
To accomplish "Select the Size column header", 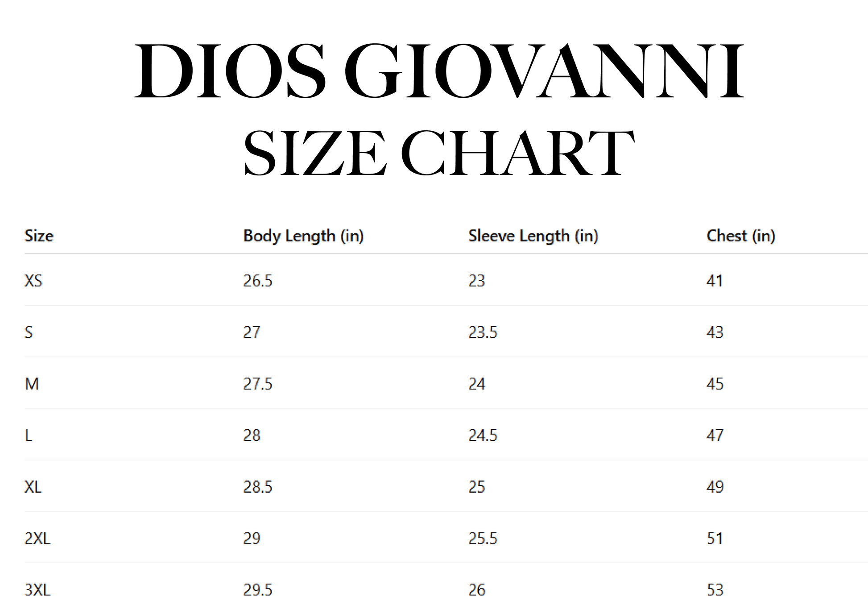I will click(39, 236).
